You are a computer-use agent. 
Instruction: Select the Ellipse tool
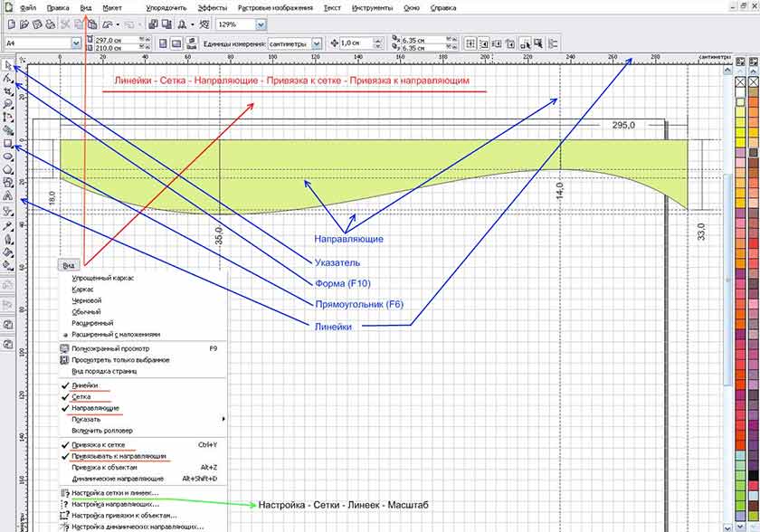8,156
